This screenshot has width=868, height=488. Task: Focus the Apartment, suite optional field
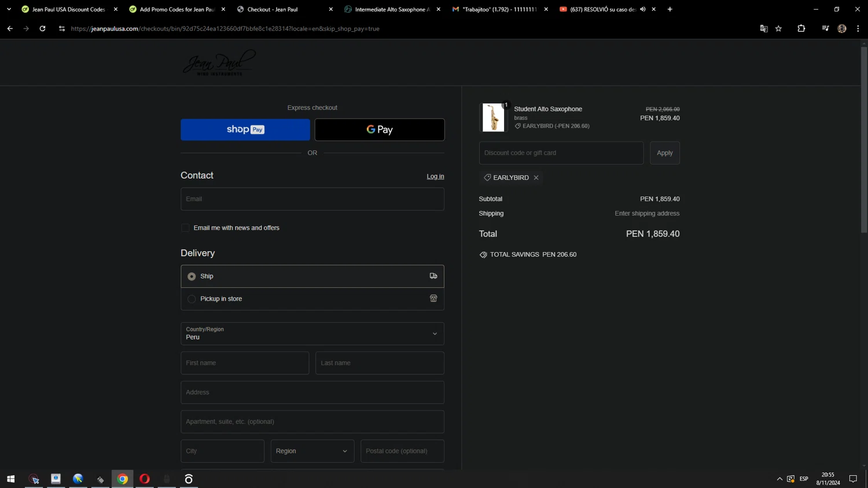(312, 422)
